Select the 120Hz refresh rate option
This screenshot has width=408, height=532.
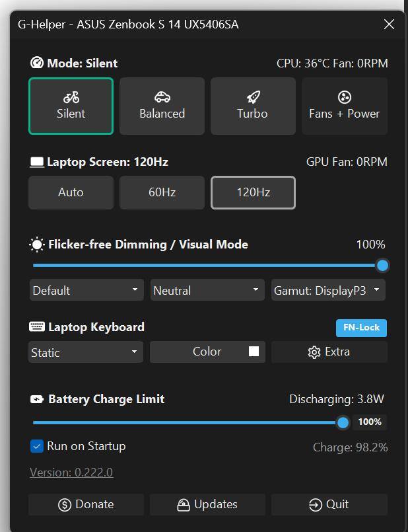[x=253, y=192]
